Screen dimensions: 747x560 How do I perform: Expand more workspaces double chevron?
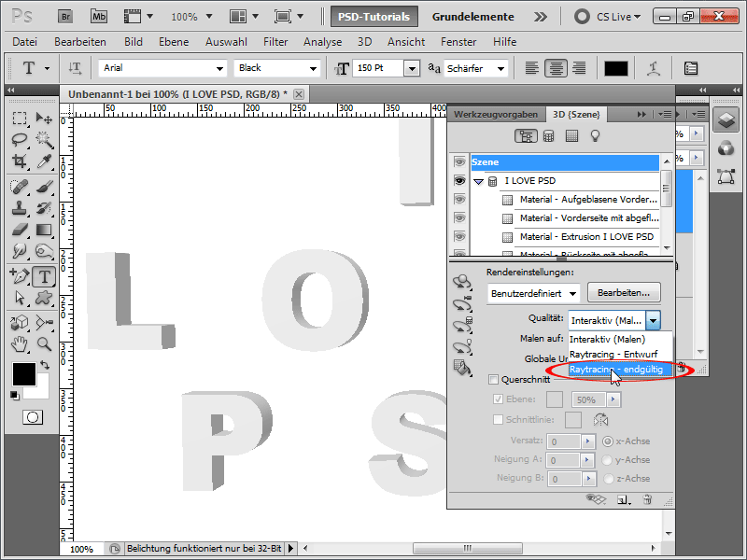541,17
